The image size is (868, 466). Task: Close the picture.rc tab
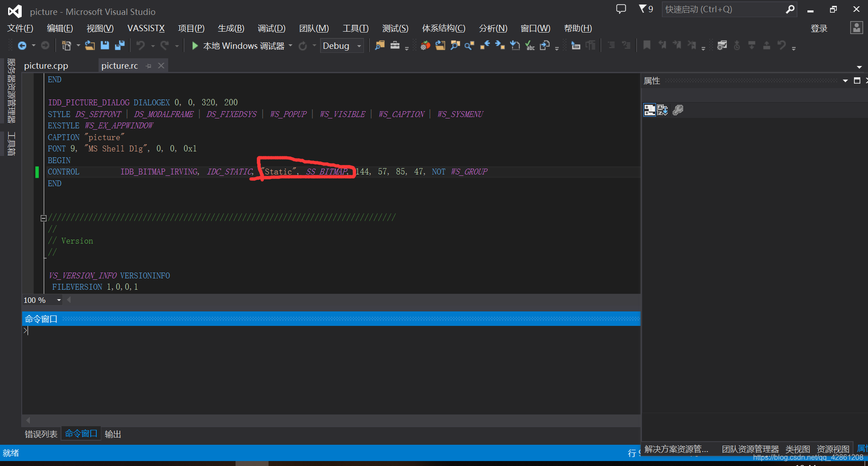point(161,66)
